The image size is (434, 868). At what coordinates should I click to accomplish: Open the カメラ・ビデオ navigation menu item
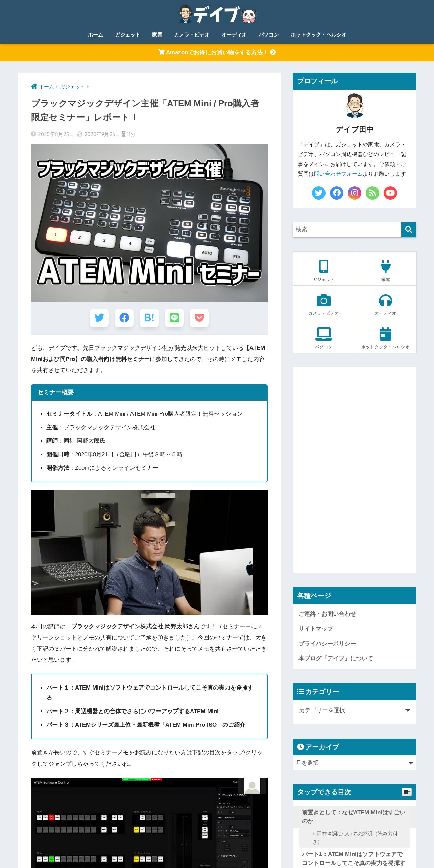192,35
